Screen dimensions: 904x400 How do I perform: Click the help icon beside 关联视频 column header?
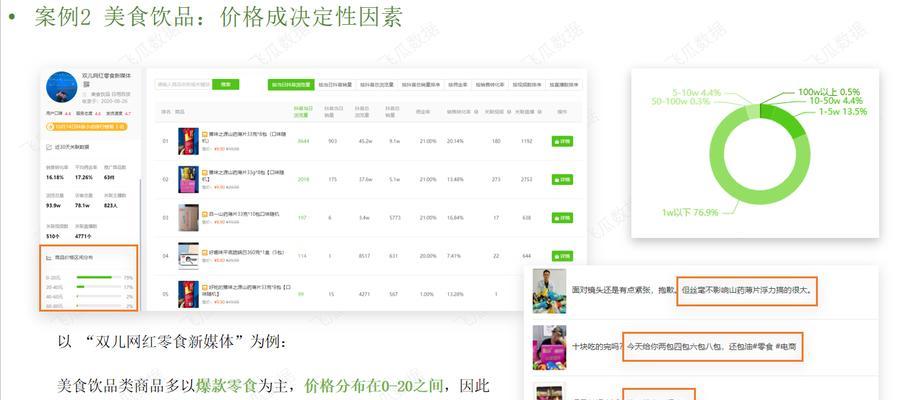(x=509, y=111)
